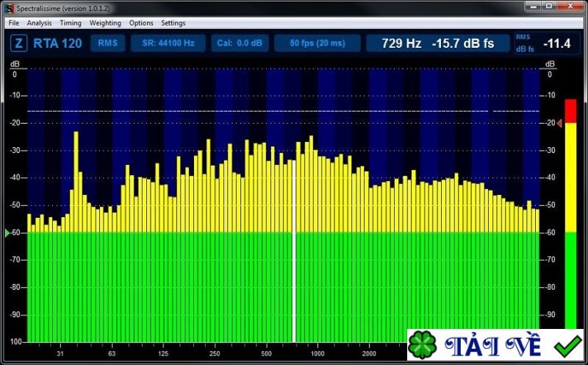The width and height of the screenshot is (588, 365).
Task: Click the red peak zone of level meter
Action: coord(570,110)
